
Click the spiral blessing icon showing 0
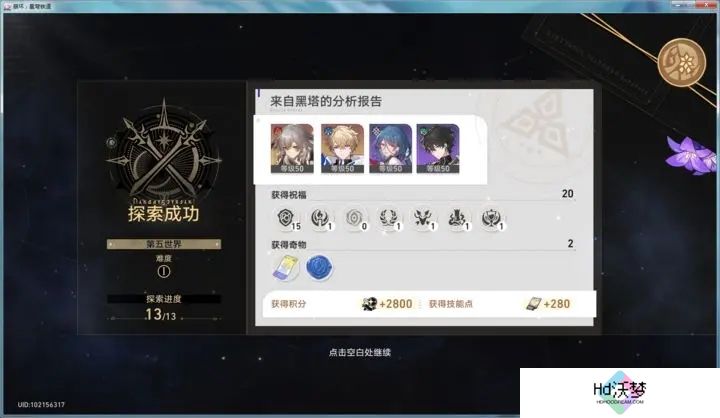click(355, 218)
